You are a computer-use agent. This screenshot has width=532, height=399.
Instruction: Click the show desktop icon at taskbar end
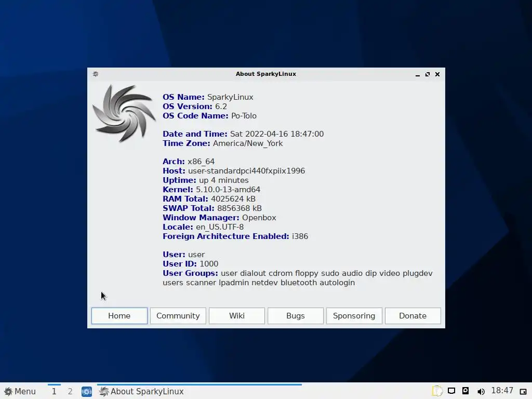click(523, 392)
